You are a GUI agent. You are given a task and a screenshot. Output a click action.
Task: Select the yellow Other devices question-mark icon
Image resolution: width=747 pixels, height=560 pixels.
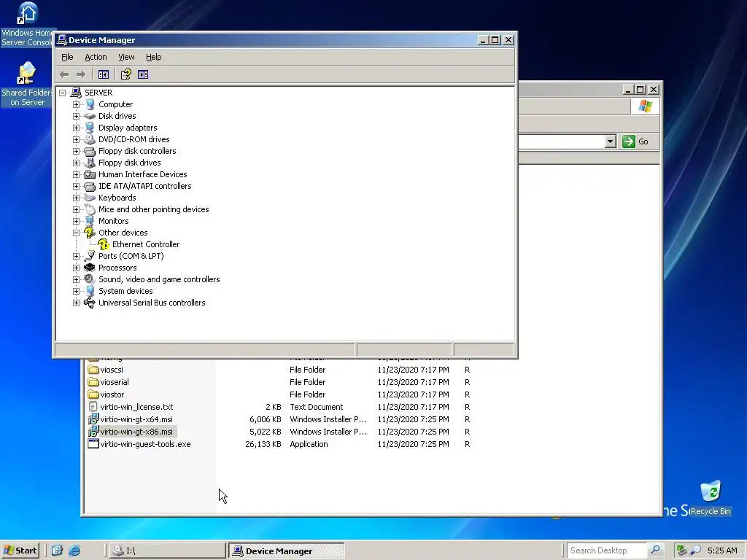pos(90,233)
